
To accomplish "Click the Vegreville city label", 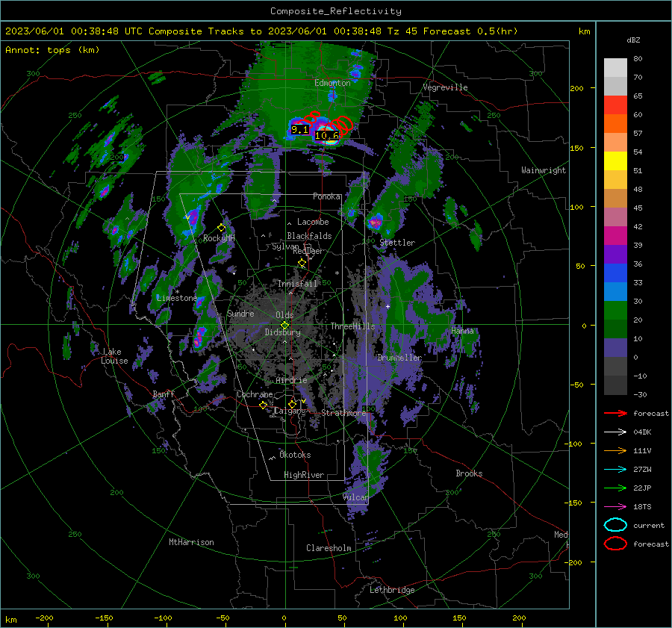I will click(445, 87).
